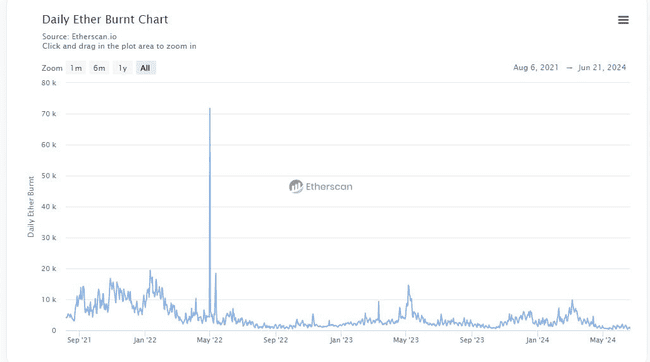Select the 6m zoom range
The image size is (650, 362).
(99, 68)
